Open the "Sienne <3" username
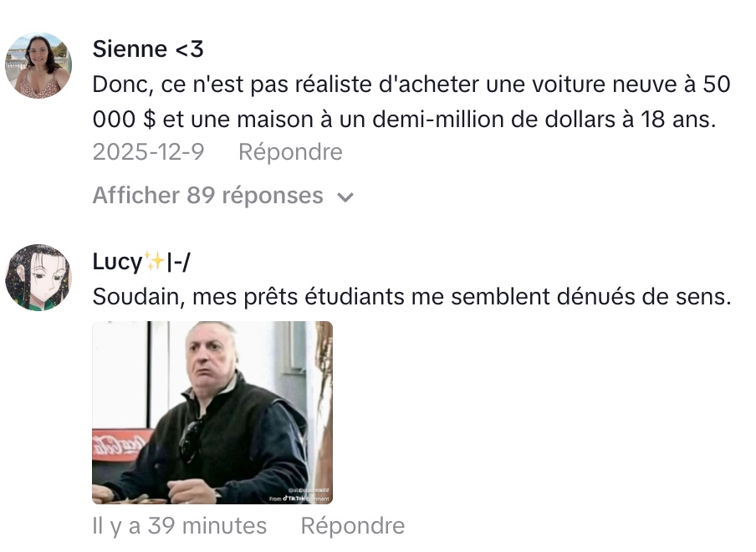The height and width of the screenshot is (552, 756). tap(148, 49)
